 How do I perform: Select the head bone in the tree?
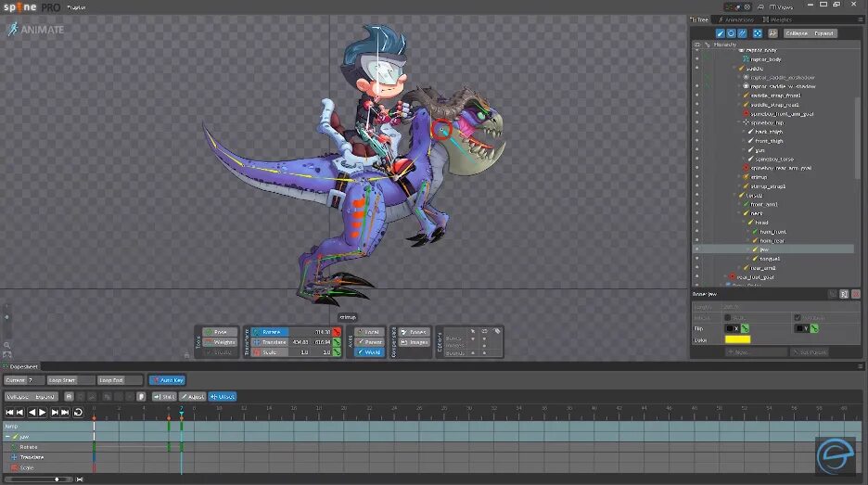tap(761, 223)
